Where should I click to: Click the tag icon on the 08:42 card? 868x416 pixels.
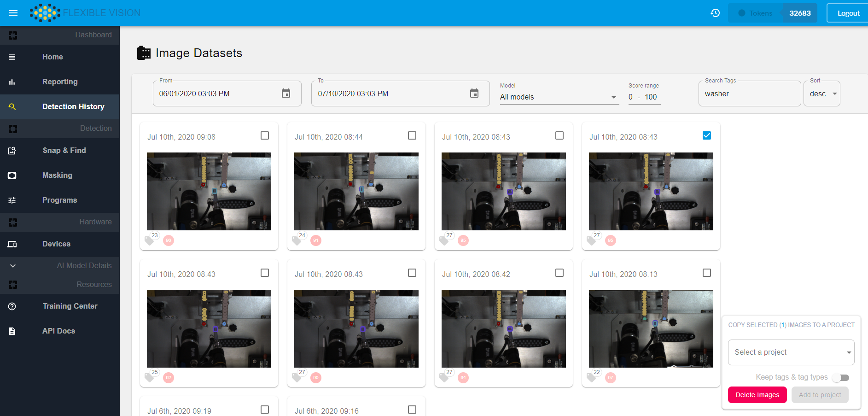point(444,378)
